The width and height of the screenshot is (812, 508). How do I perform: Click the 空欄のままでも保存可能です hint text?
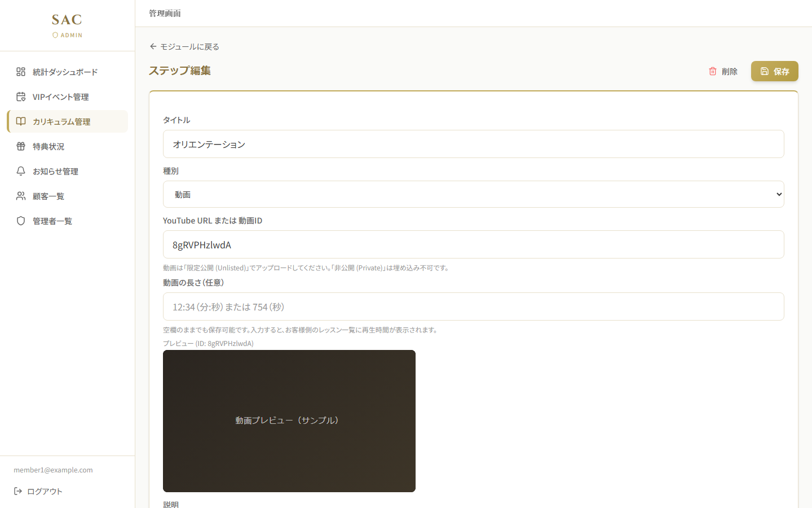301,330
